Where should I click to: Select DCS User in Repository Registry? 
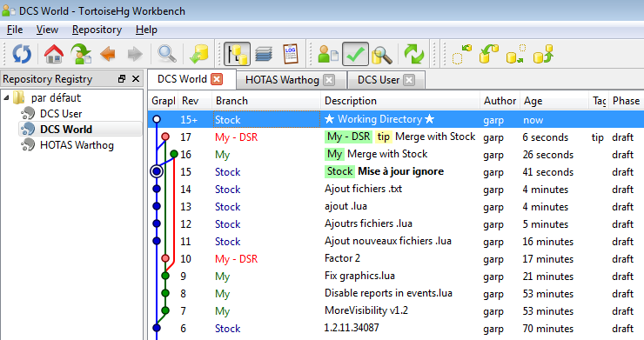click(61, 113)
